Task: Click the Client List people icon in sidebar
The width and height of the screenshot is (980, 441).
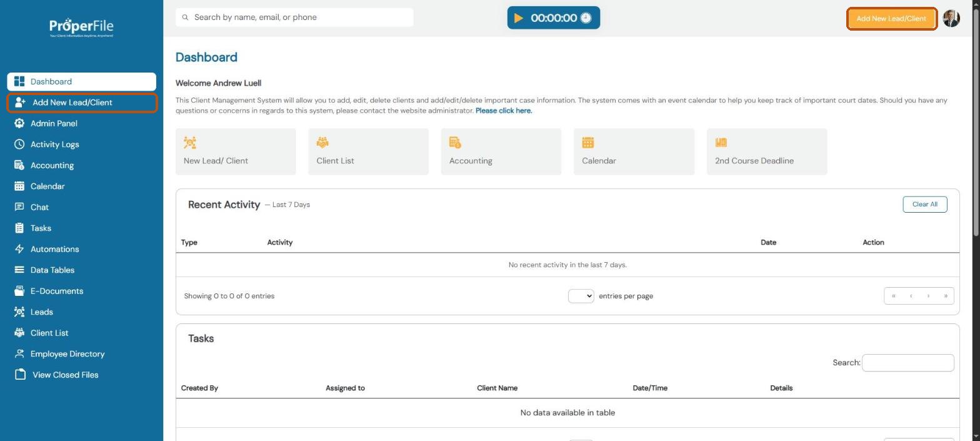Action: pos(19,333)
